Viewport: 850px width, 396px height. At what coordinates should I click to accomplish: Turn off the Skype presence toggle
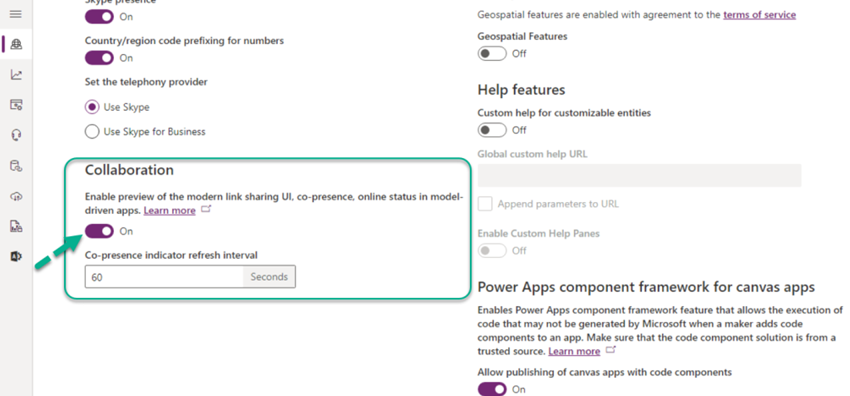pos(99,16)
